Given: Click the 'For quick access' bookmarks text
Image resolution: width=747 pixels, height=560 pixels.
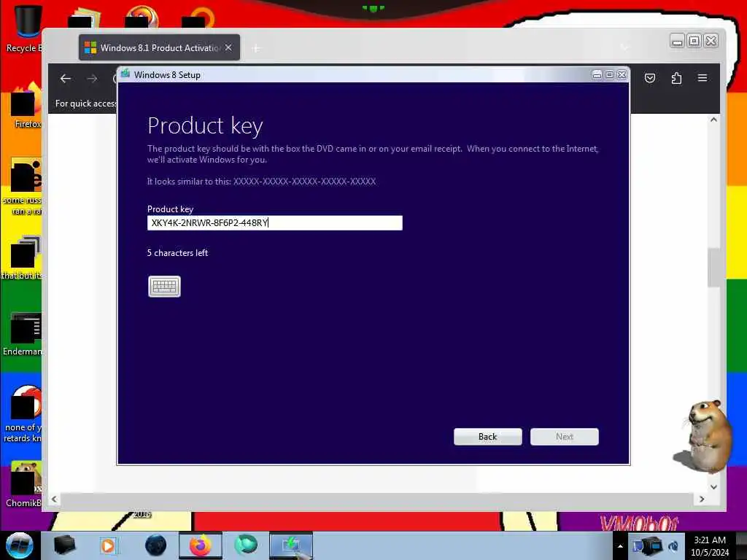Looking at the screenshot, I should pos(86,104).
